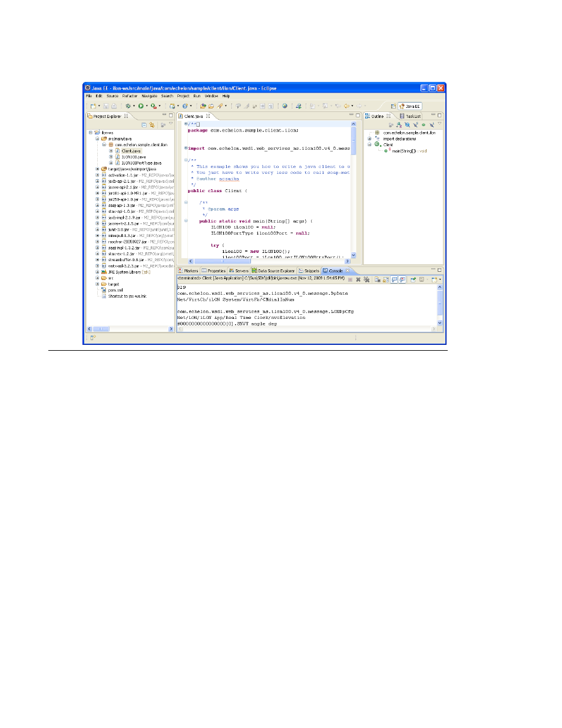Click the Open Perspective icon beside Java EE
The height and width of the screenshot is (728, 562).
click(393, 106)
